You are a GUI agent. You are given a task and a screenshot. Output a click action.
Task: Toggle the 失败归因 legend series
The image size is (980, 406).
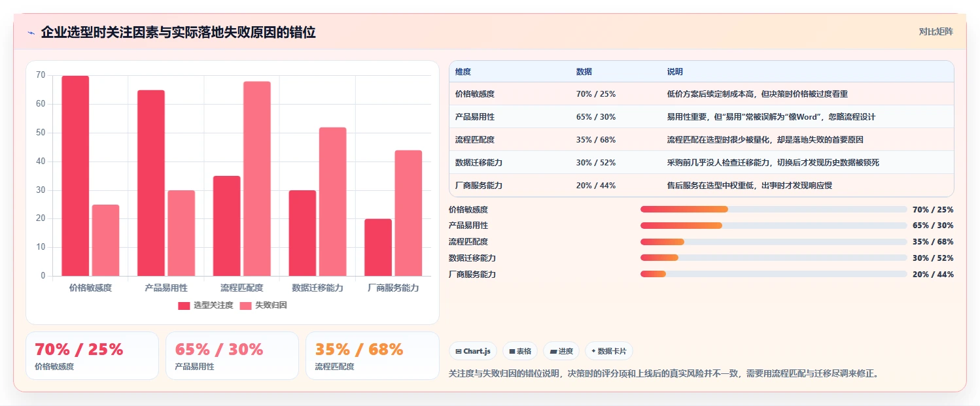(263, 305)
